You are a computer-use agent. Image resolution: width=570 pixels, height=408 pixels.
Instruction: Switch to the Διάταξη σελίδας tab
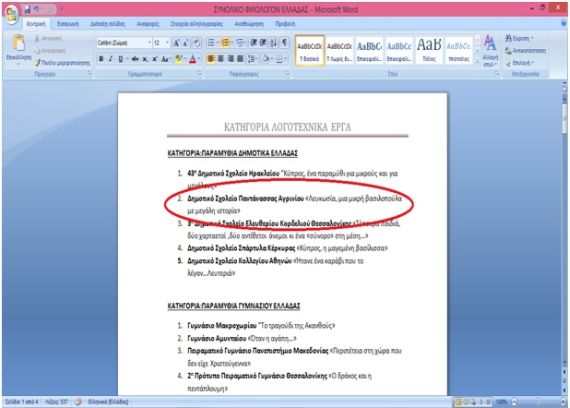(108, 24)
